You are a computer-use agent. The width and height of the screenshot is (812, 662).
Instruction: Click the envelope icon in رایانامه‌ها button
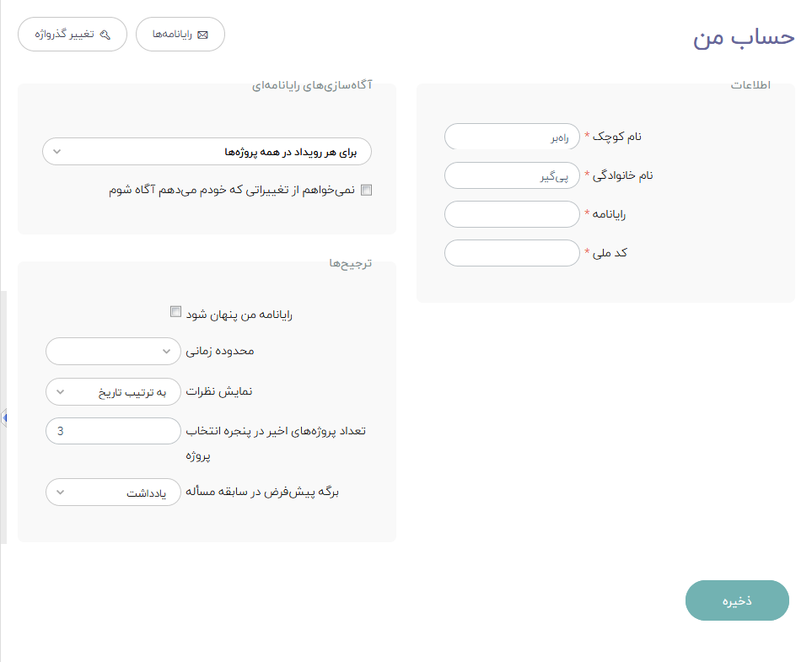click(x=203, y=35)
